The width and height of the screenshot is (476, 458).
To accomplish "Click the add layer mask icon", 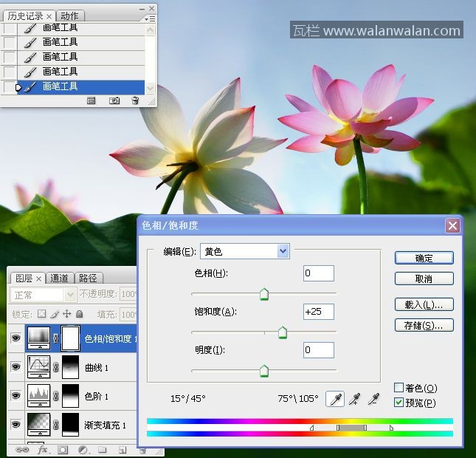I will tap(63, 449).
